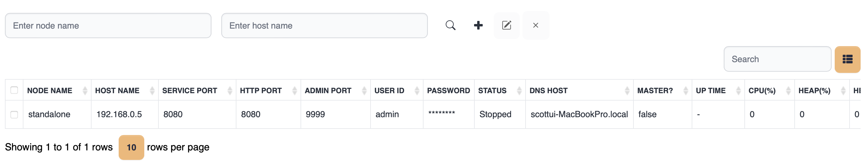Click the ADMIN PORT column header
This screenshot has height=163, width=868.
[328, 90]
